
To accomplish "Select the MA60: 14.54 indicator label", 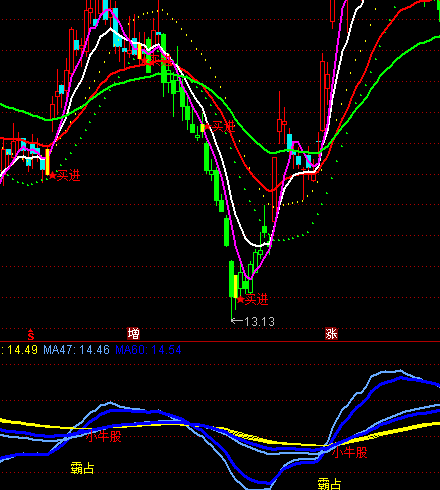I will (148, 350).
